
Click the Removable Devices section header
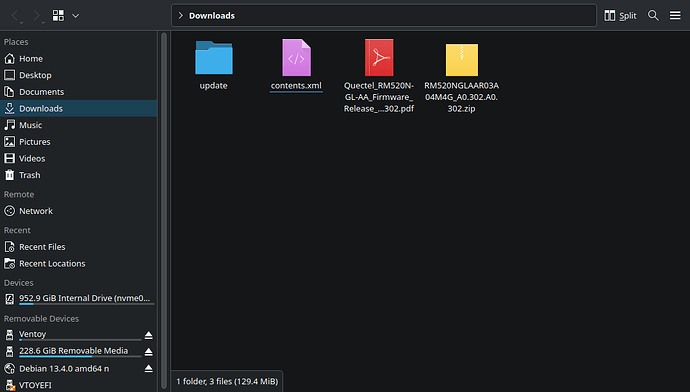(41, 319)
